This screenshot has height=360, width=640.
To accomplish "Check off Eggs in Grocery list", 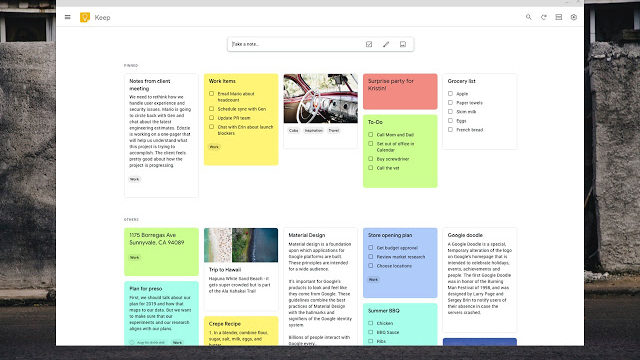I will coord(450,120).
